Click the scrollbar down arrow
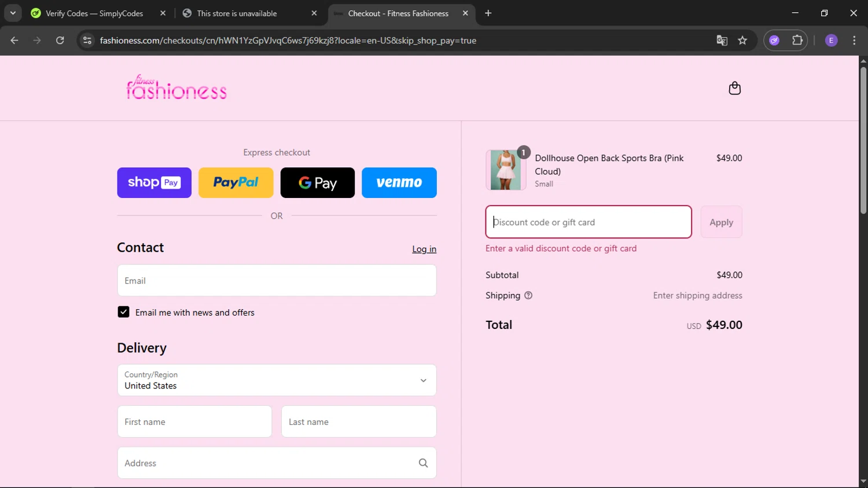 (x=863, y=482)
